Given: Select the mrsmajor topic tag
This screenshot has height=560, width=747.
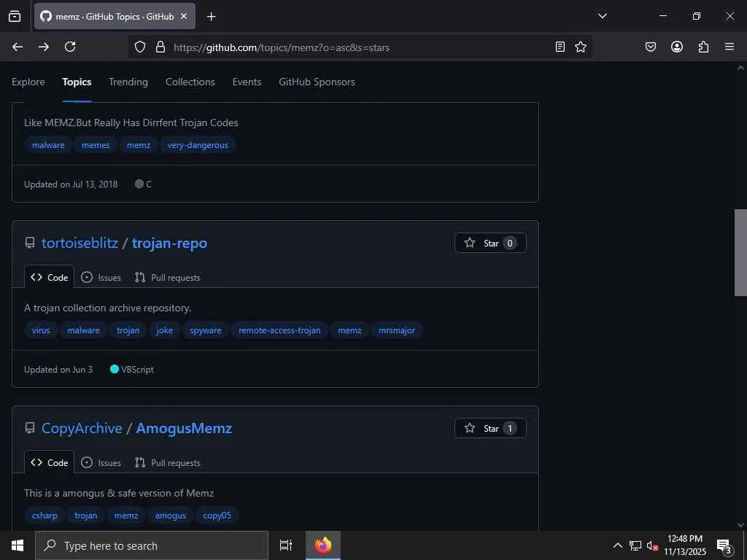Looking at the screenshot, I should pyautogui.click(x=397, y=330).
